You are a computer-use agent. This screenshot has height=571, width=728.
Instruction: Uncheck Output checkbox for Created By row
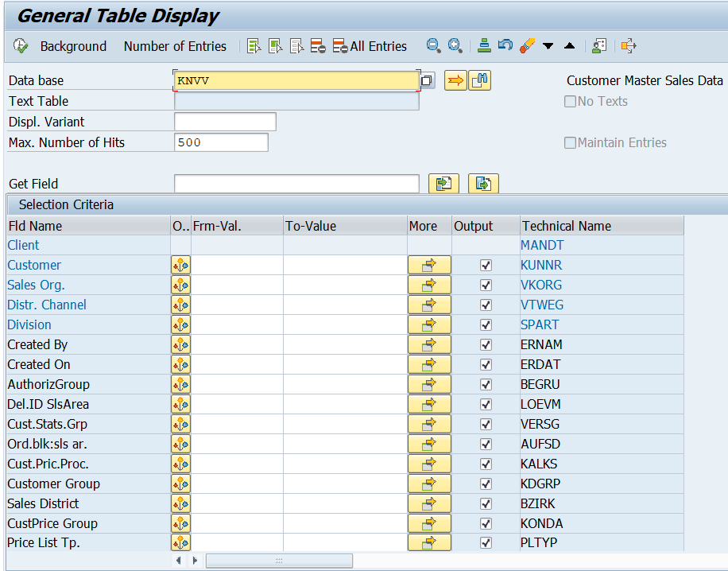pos(486,344)
